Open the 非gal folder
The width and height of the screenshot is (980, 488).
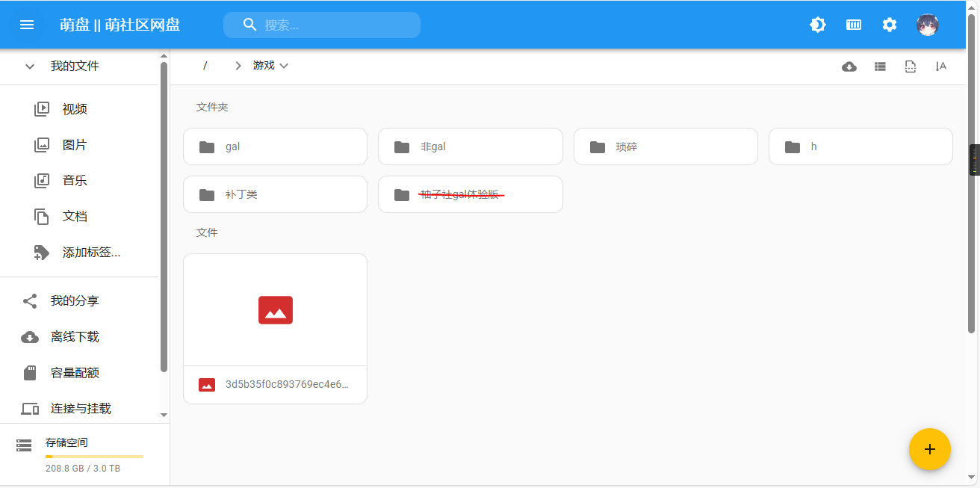point(470,146)
